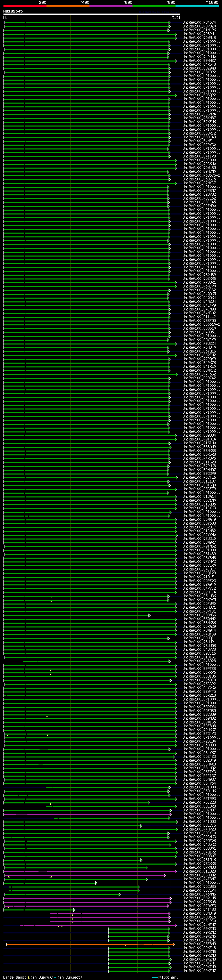Select hit label UniRef100_Q5XHB7
The image size is (222, 980).
coord(199,118)
